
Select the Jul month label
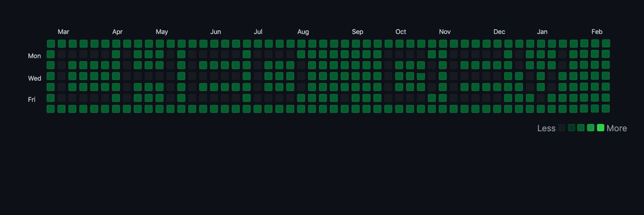click(258, 32)
